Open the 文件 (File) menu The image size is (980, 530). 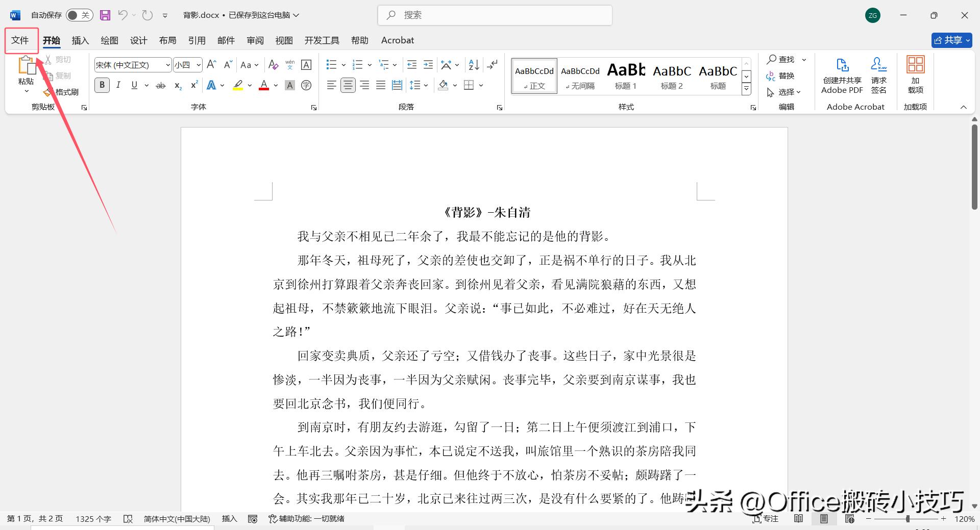20,40
